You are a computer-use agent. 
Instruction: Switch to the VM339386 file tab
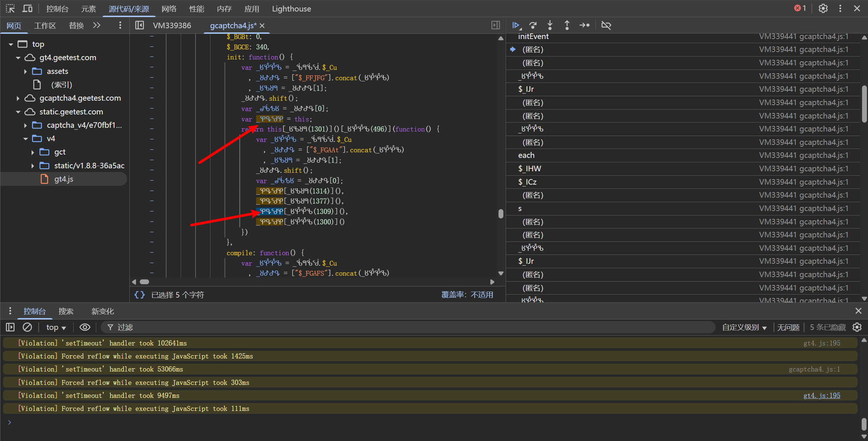click(x=172, y=25)
